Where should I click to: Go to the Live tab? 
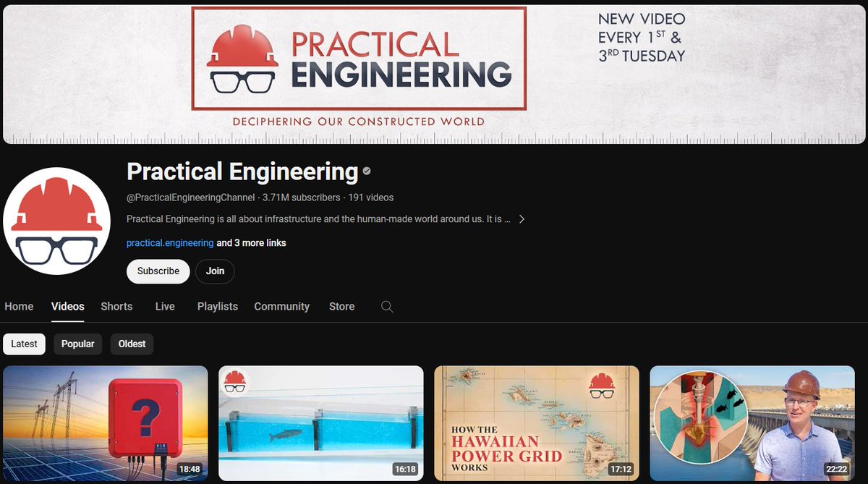click(165, 307)
